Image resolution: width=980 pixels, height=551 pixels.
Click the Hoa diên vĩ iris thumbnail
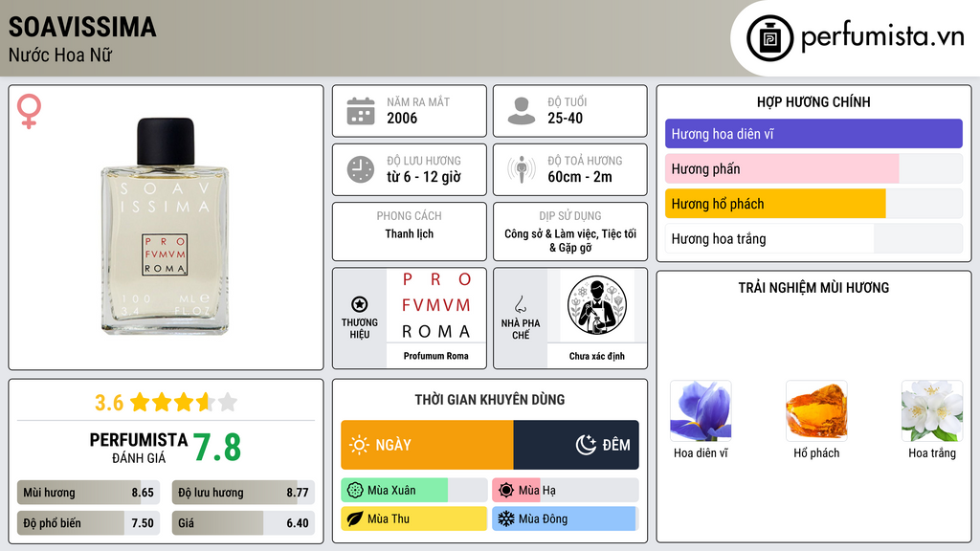[x=701, y=411]
